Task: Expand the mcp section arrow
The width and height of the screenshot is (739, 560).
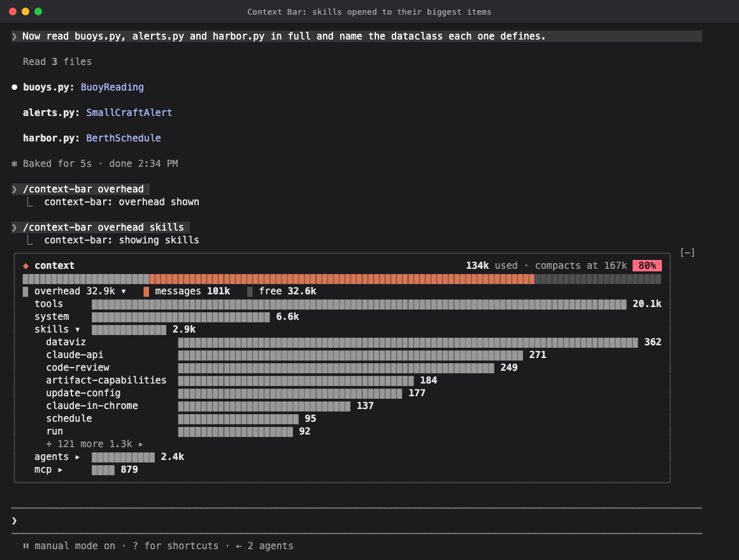Action: [60, 470]
